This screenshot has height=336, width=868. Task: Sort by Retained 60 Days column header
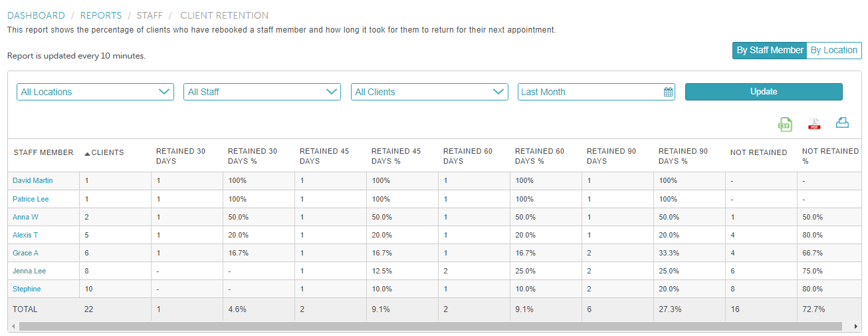[468, 156]
